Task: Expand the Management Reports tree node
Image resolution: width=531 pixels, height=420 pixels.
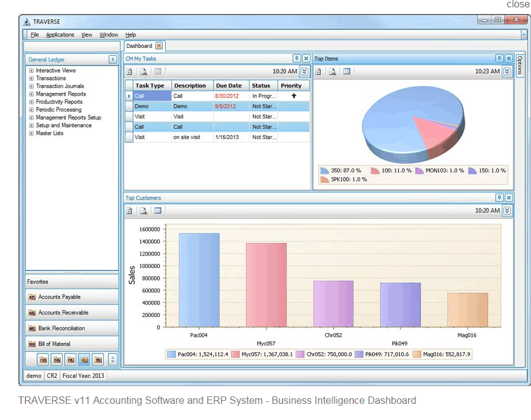Action: pyautogui.click(x=31, y=94)
